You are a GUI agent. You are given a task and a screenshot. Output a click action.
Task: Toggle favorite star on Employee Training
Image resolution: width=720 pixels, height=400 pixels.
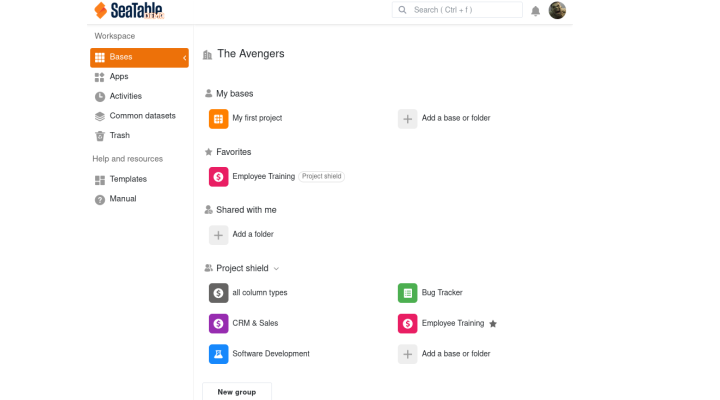point(493,324)
